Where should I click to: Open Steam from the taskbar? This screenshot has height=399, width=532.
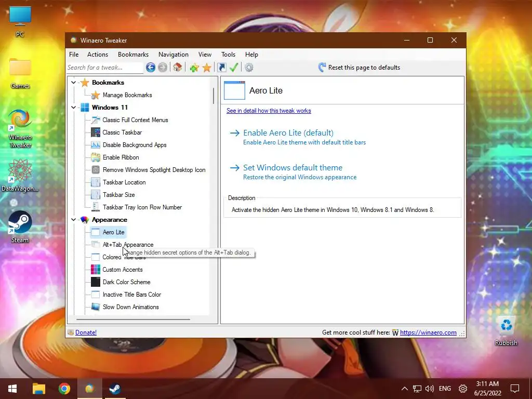pos(115,389)
